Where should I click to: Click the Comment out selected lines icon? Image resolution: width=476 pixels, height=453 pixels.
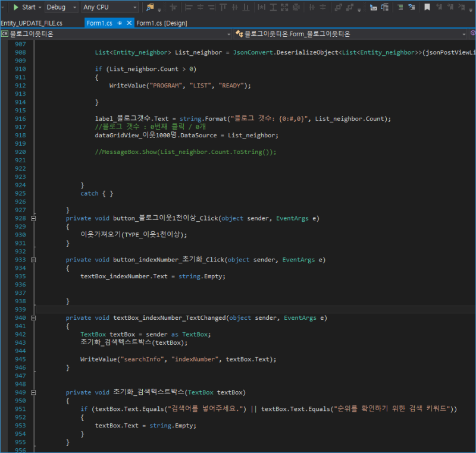(x=400, y=7)
